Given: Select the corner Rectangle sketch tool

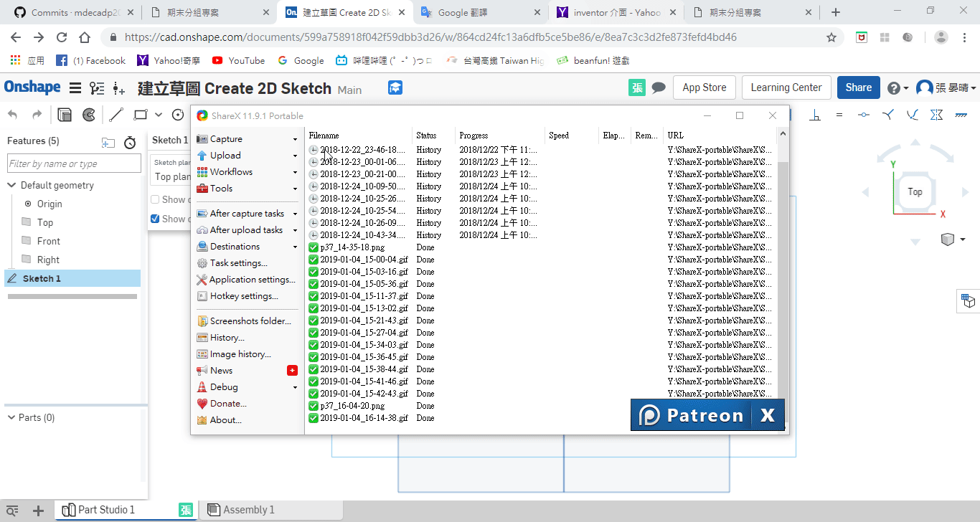Looking at the screenshot, I should (x=141, y=115).
